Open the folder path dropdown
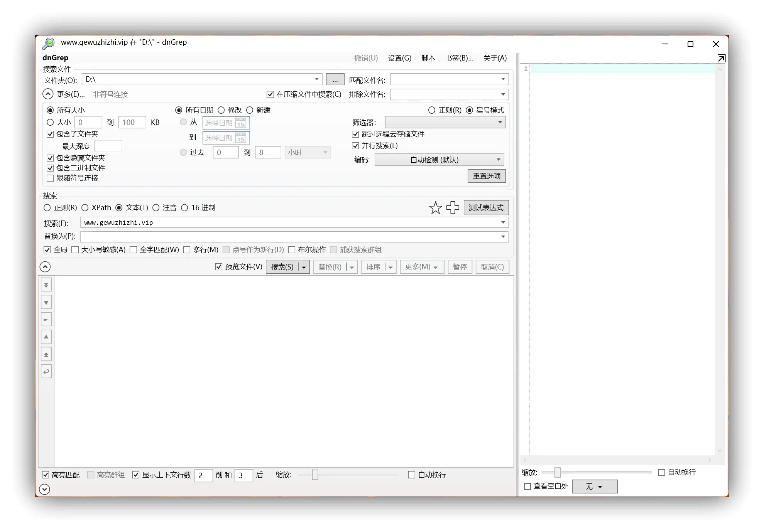The image size is (764, 532). click(317, 79)
